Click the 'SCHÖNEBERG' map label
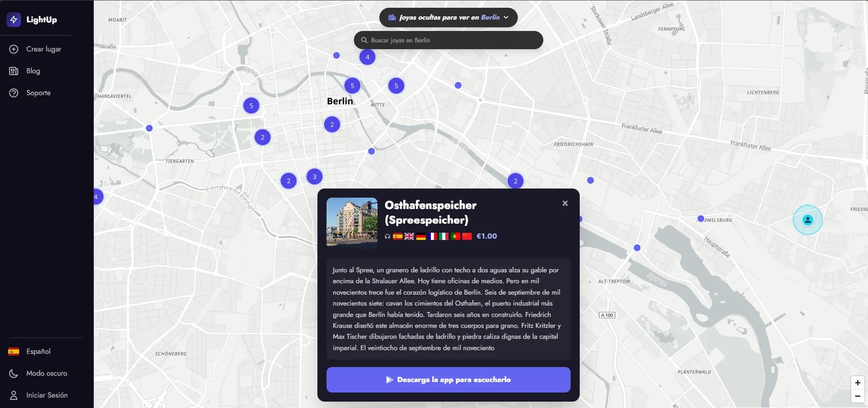Viewport: 868px width, 408px height. click(x=171, y=354)
